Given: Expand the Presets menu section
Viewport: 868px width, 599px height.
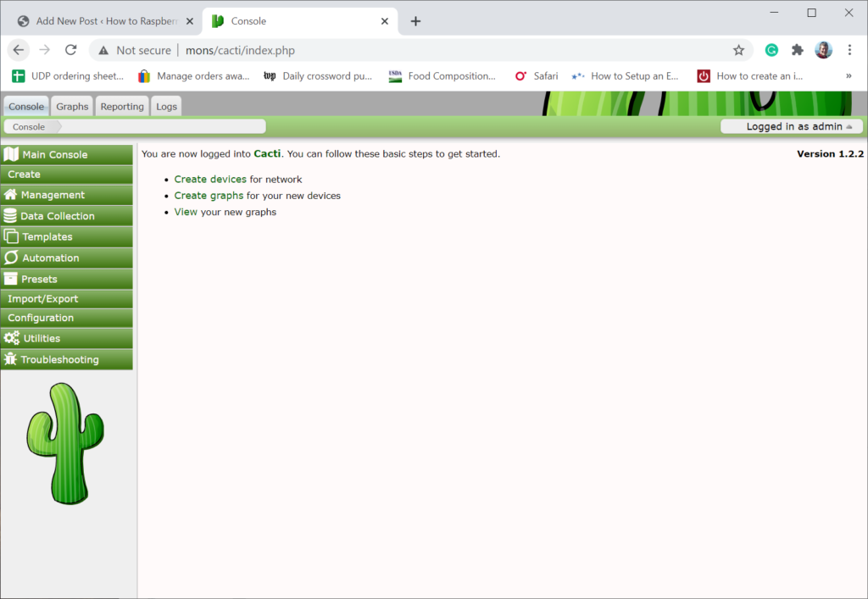Looking at the screenshot, I should (x=67, y=279).
